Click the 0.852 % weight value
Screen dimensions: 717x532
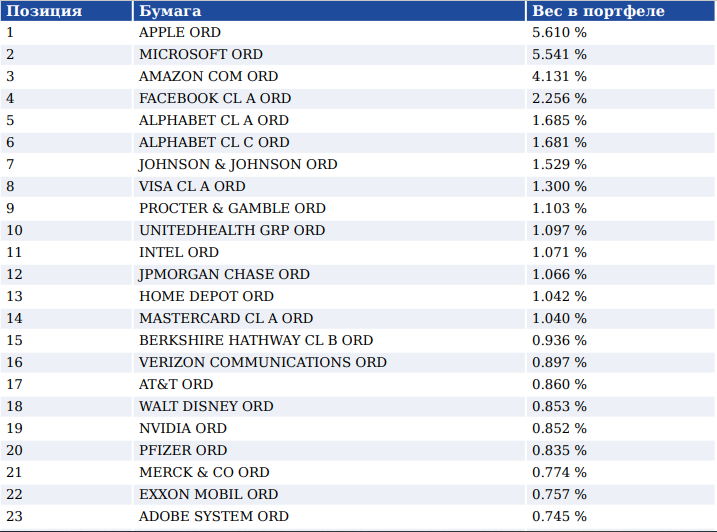click(559, 428)
